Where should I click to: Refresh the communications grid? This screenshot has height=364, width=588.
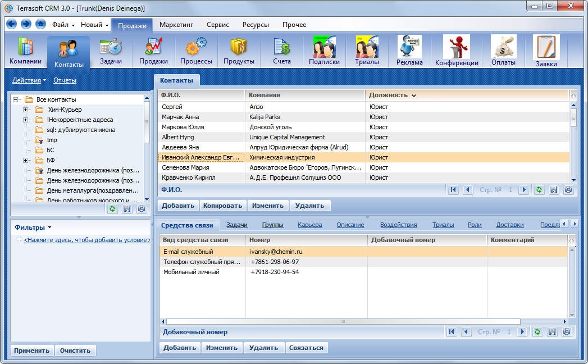[537, 332]
